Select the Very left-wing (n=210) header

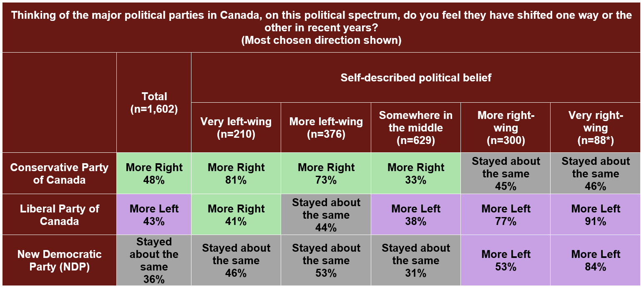[236, 128]
